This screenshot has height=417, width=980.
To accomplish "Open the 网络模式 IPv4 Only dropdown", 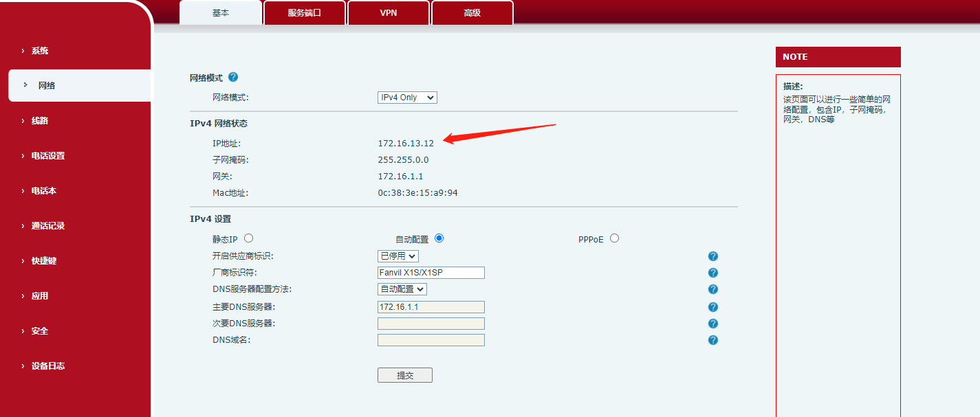I will [407, 98].
